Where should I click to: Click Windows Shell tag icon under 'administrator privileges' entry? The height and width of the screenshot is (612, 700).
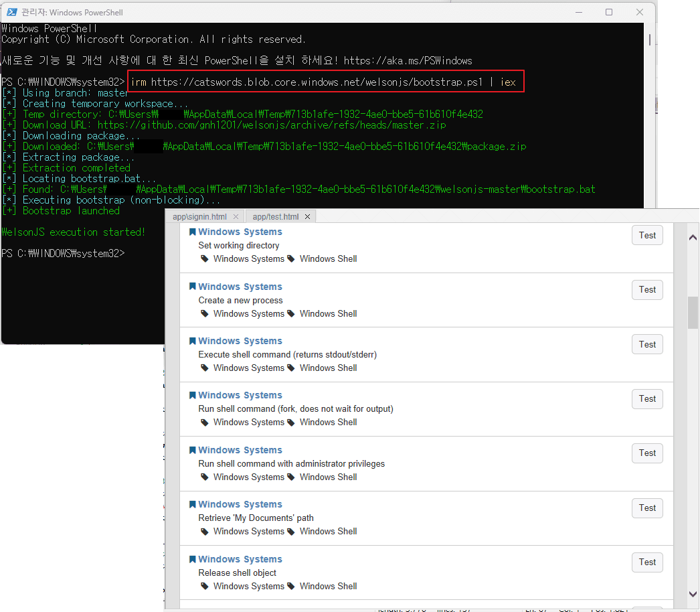tap(291, 477)
